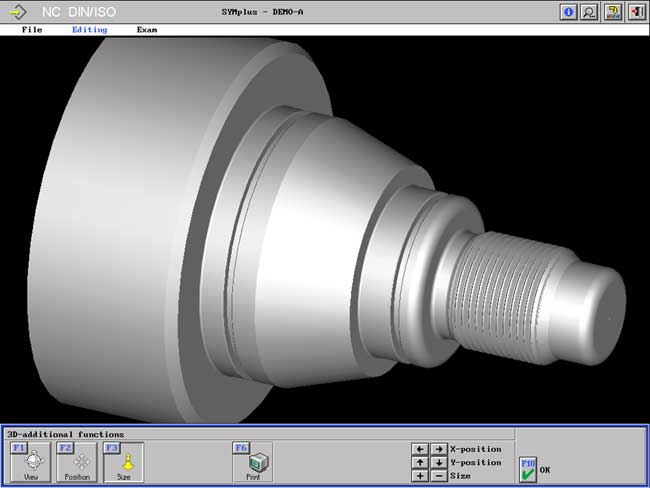Viewport: 650px width, 488px height.
Task: Click the exit door icon
Action: [636, 12]
